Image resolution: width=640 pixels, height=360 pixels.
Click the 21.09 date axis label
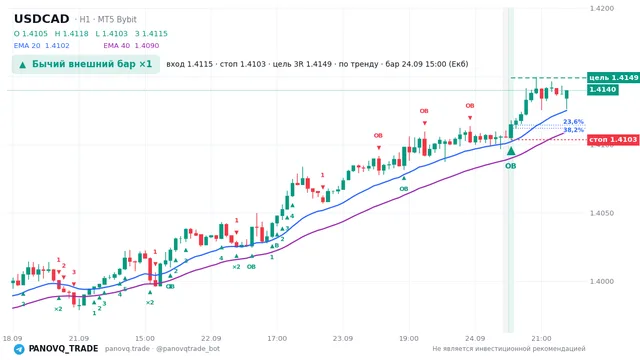click(79, 338)
